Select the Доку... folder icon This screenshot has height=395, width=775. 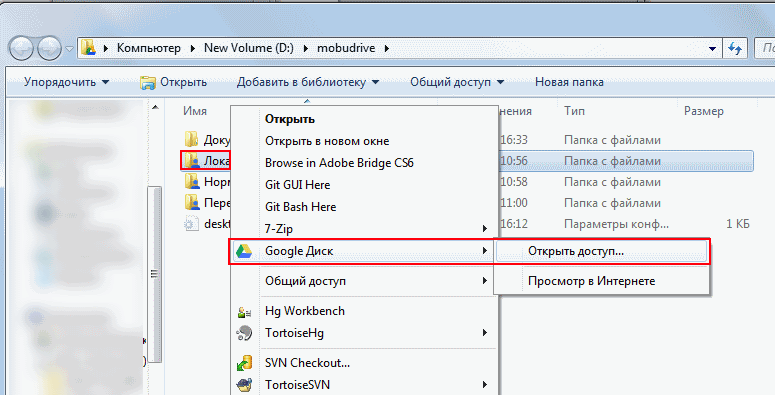(192, 140)
